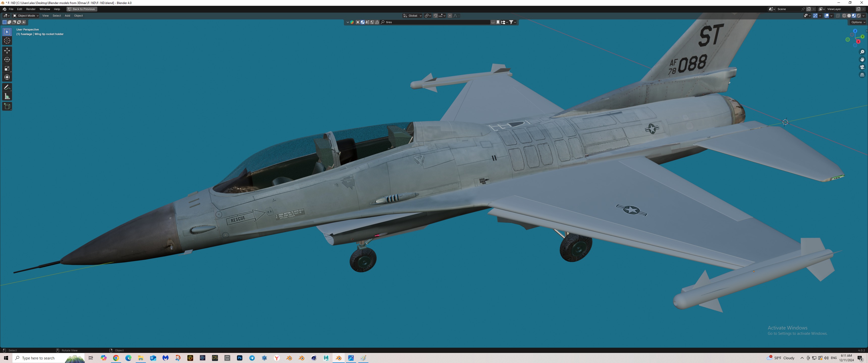The width and height of the screenshot is (868, 363).
Task: Click the navigation gizmo Z axis
Action: point(855,31)
